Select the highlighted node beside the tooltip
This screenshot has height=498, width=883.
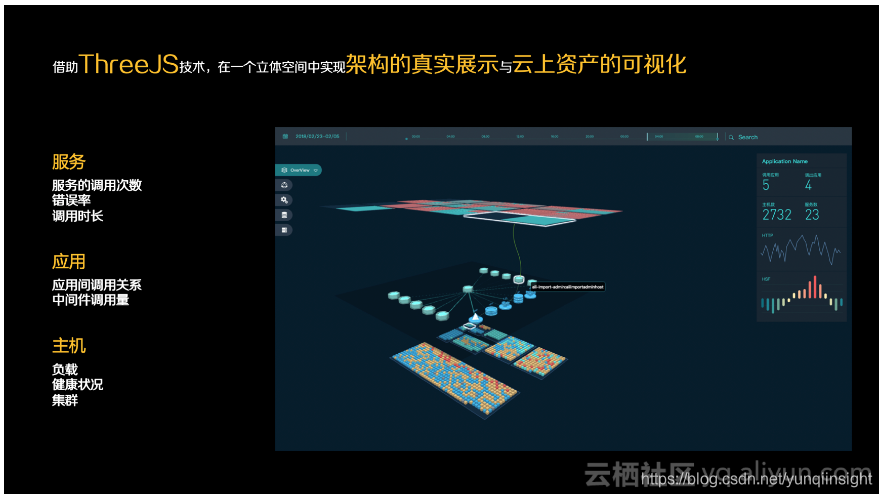tap(519, 279)
